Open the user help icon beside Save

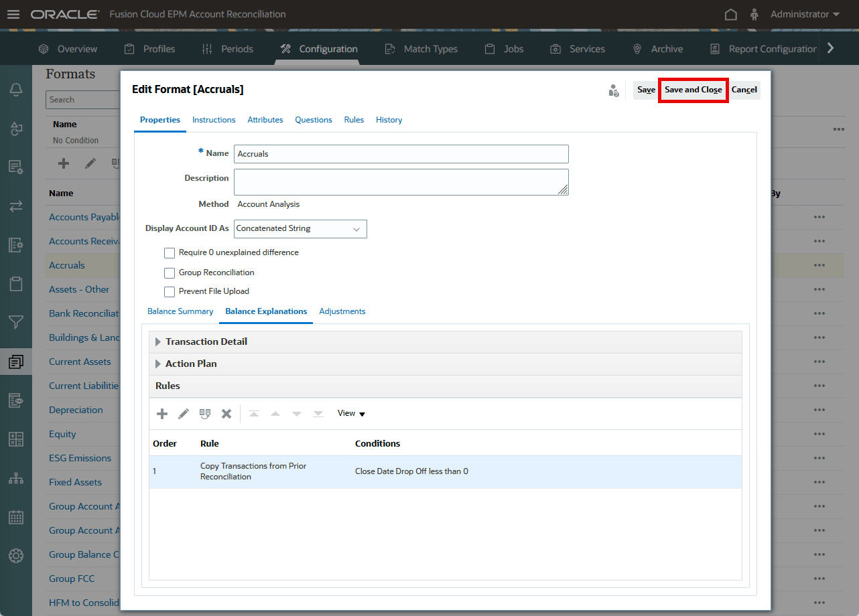point(613,90)
